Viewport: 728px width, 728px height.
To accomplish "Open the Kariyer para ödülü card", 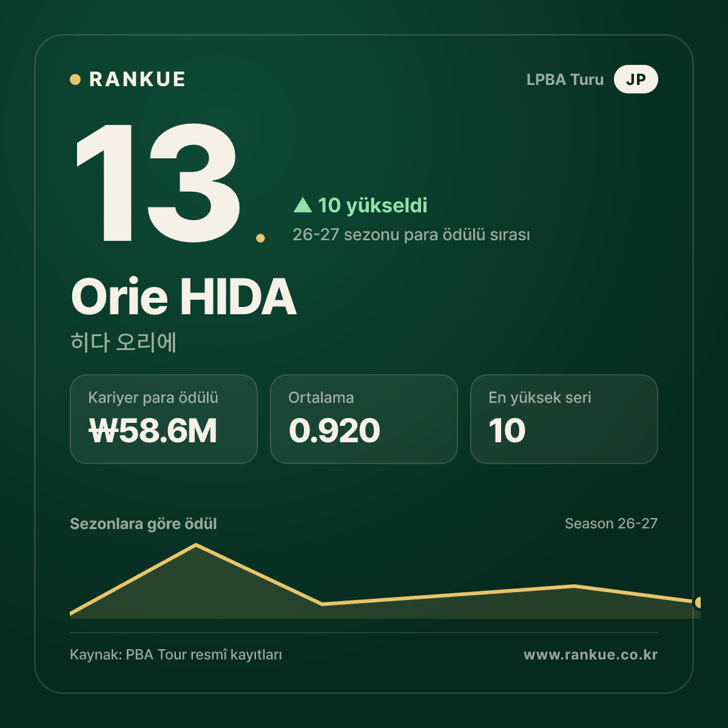I will [164, 419].
